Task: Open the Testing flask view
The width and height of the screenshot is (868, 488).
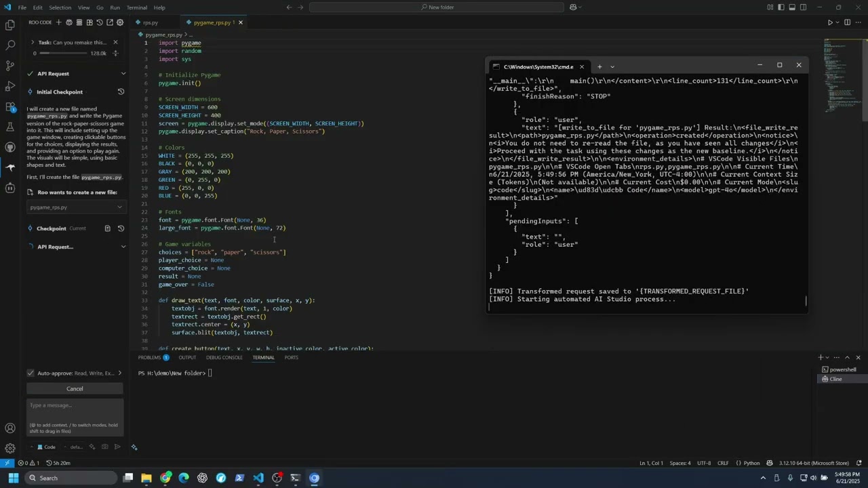Action: tap(10, 127)
